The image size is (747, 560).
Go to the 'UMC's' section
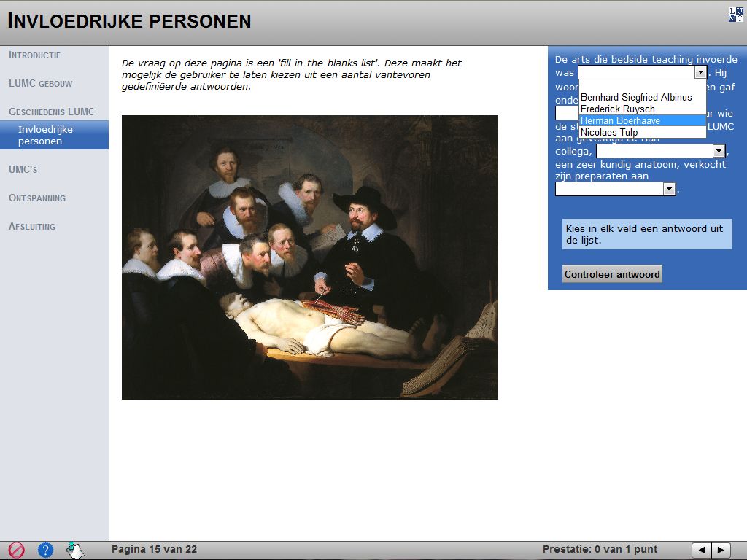coord(23,169)
